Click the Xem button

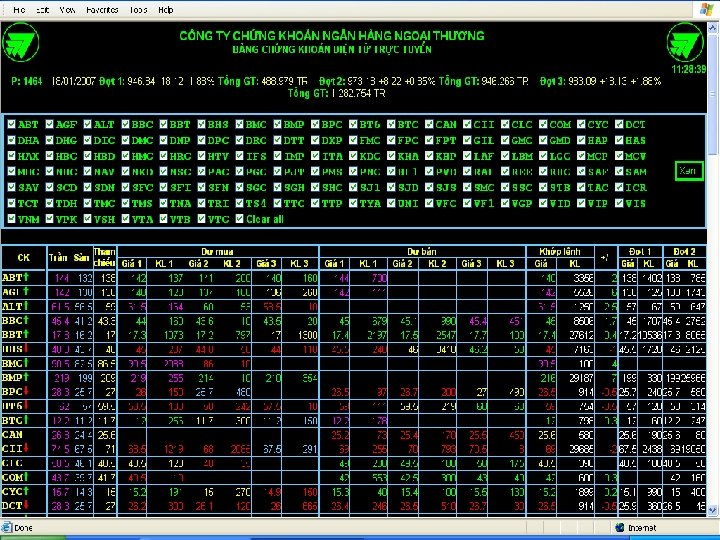click(x=689, y=171)
